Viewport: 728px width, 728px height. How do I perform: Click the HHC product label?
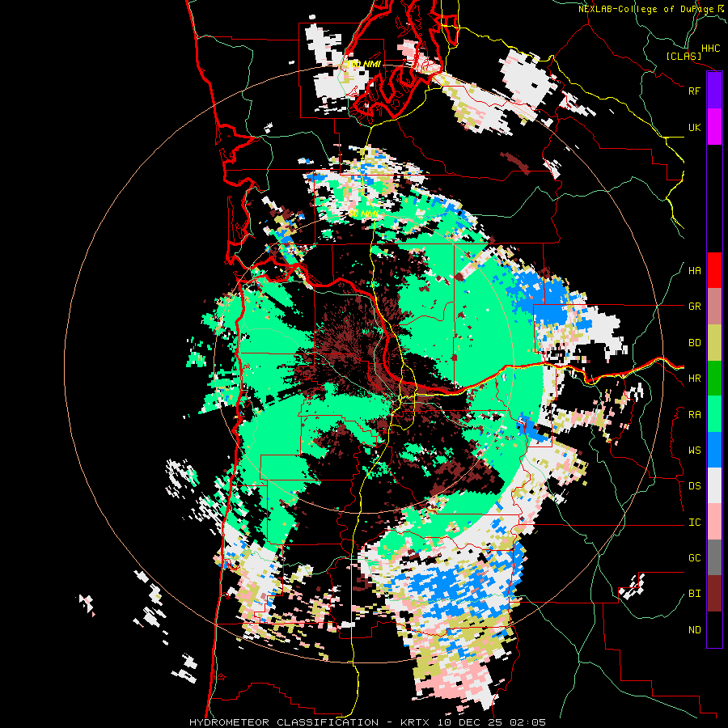[x=710, y=49]
